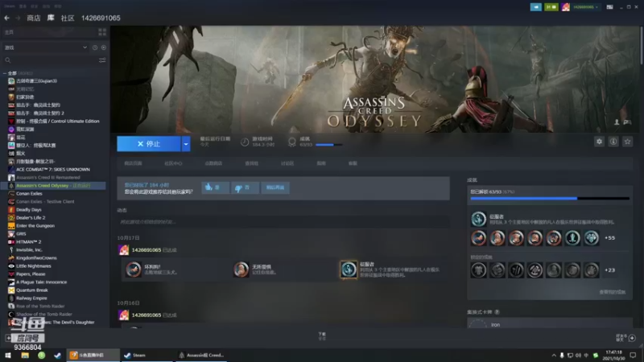Open 征服者 achievement in 10月17日 activity
Viewport: 644px width, 362px height.
click(x=349, y=269)
